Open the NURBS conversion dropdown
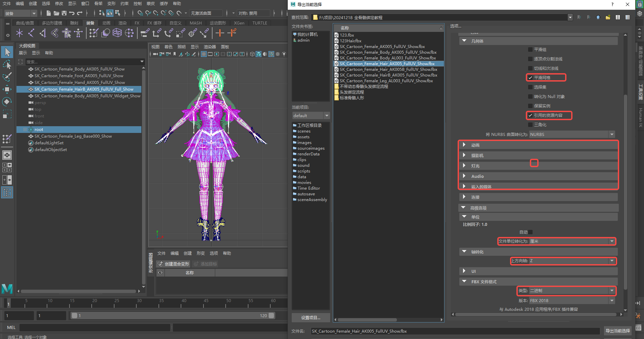Image resolution: width=644 pixels, height=339 pixels. [572, 135]
